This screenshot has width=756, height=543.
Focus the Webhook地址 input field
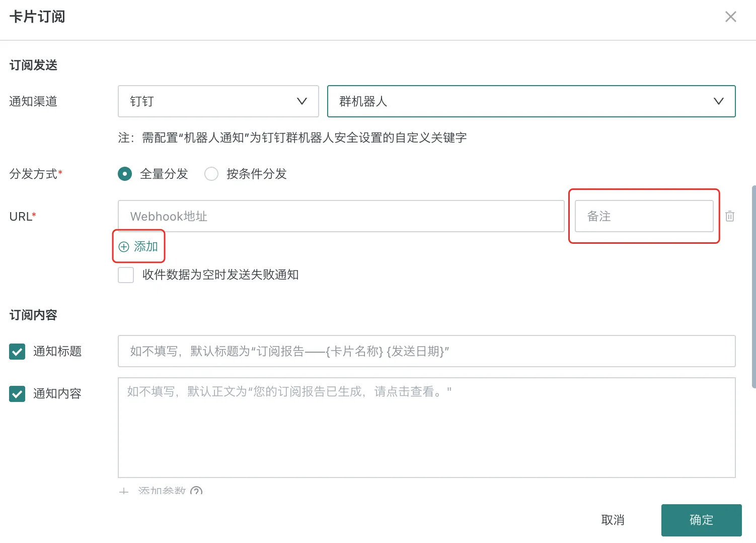pyautogui.click(x=341, y=216)
